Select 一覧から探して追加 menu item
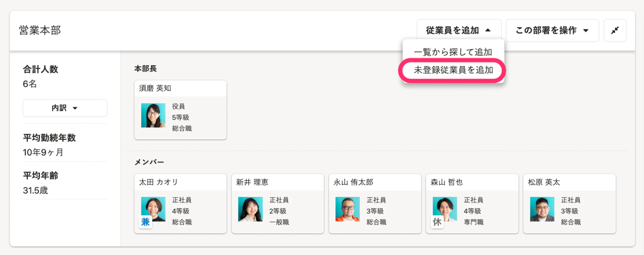644x255 pixels. click(x=453, y=52)
